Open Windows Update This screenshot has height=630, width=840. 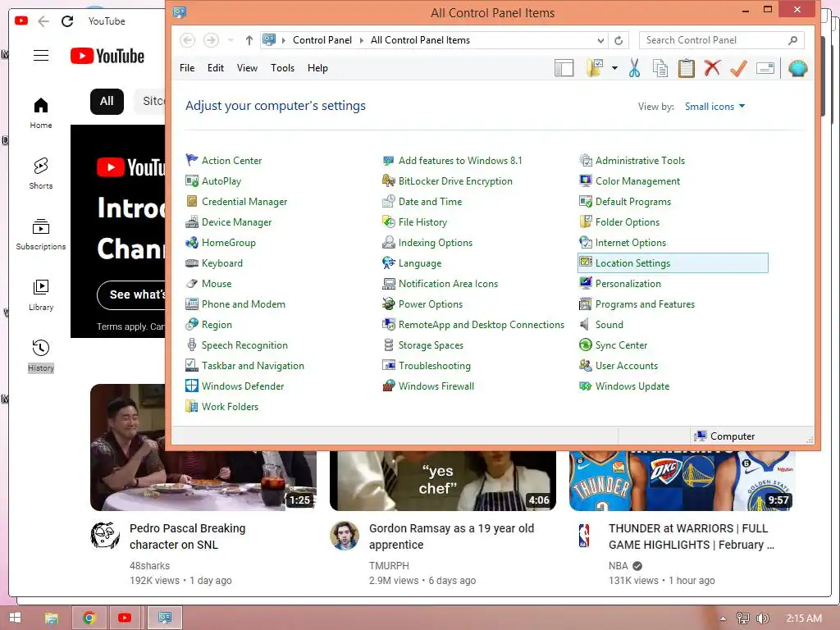[632, 386]
